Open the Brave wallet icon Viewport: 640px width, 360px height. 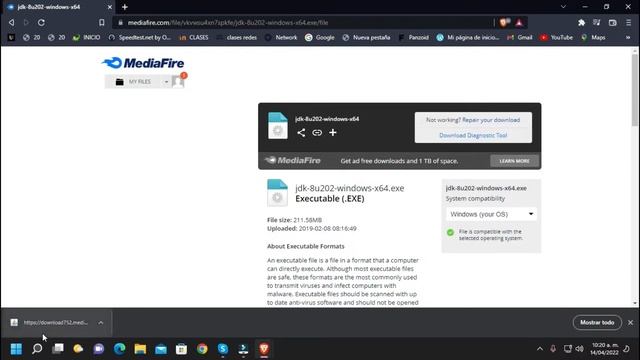[613, 23]
